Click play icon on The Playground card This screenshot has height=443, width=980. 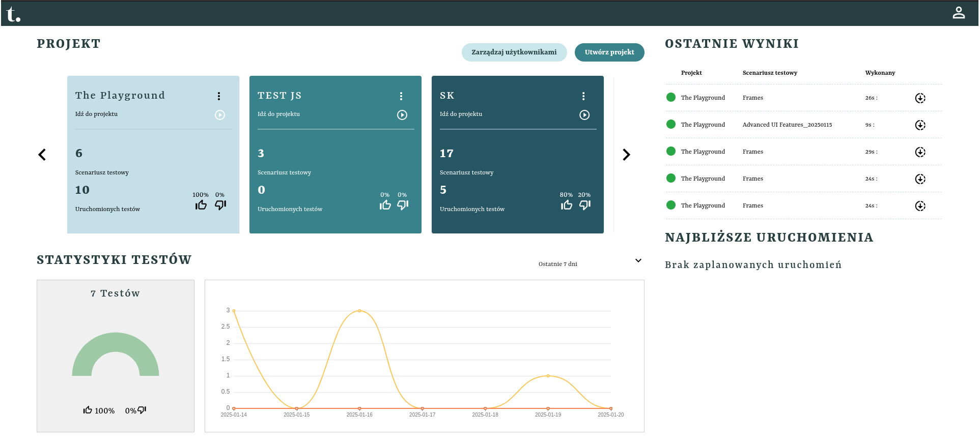(x=220, y=115)
